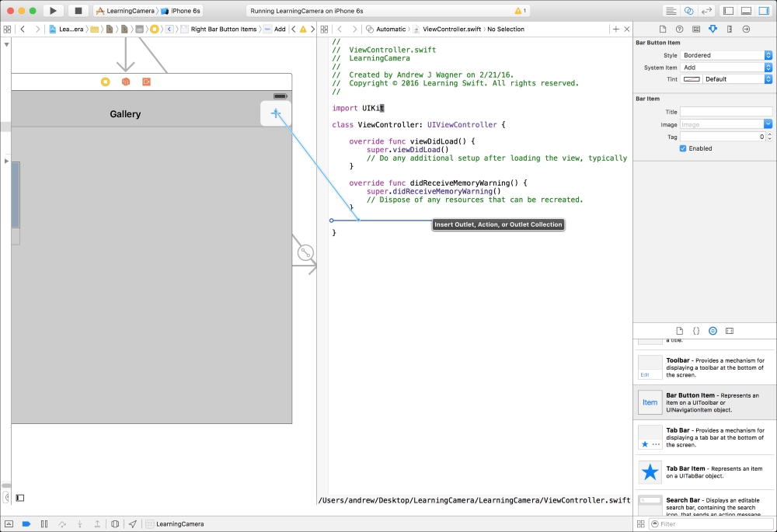
Task: Hide the Navigator panel
Action: coord(728,11)
